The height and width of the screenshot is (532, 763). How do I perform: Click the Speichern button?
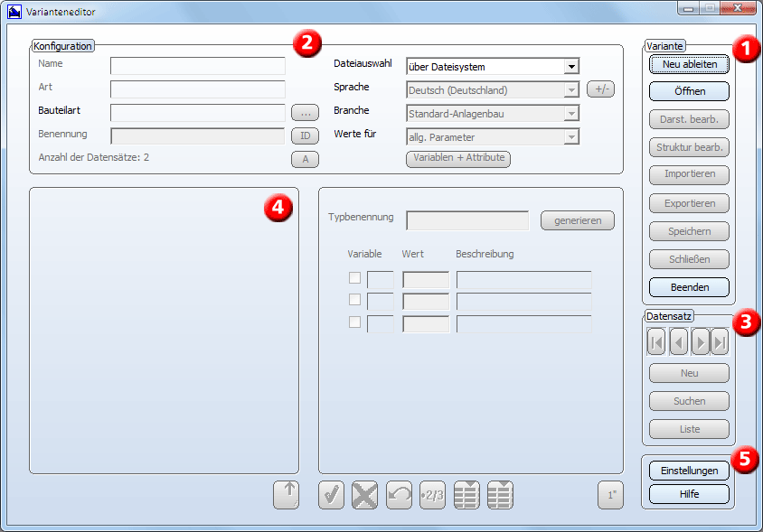690,231
